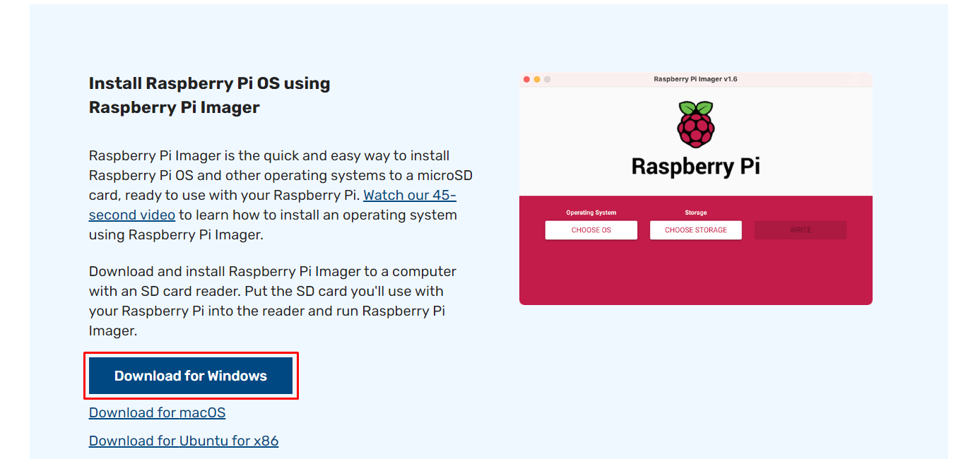Click the Raspberry Pi Imager screenshot image
The image size is (980, 459).
(696, 189)
